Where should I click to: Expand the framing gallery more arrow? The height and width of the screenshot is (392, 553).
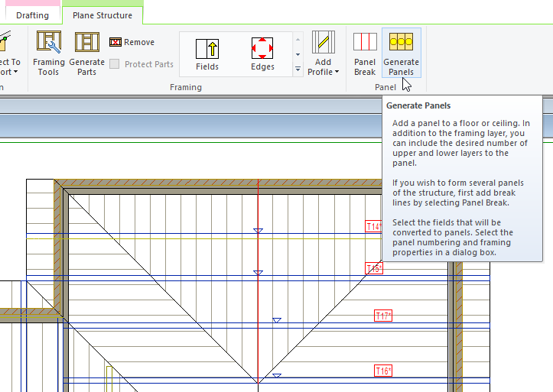(x=298, y=70)
